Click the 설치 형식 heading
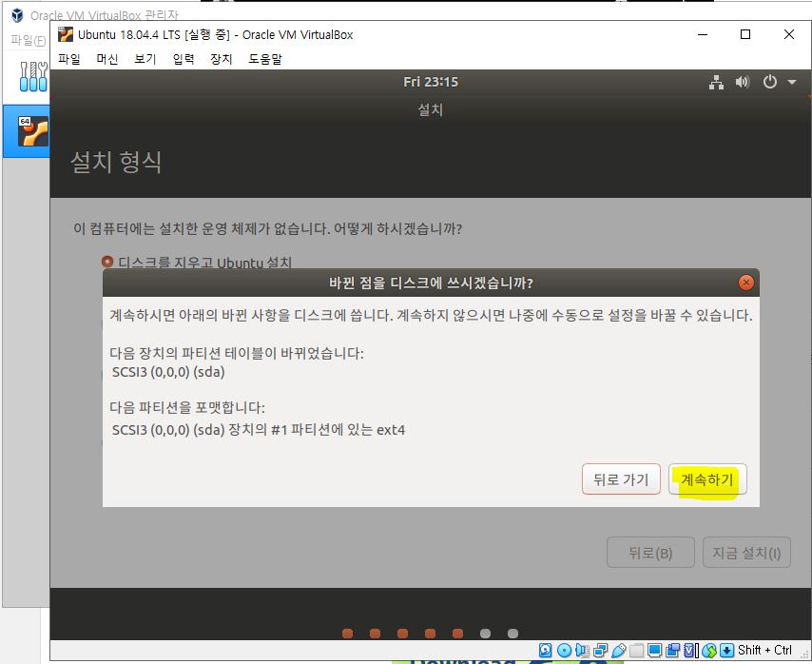This screenshot has width=812, height=664. pyautogui.click(x=116, y=162)
